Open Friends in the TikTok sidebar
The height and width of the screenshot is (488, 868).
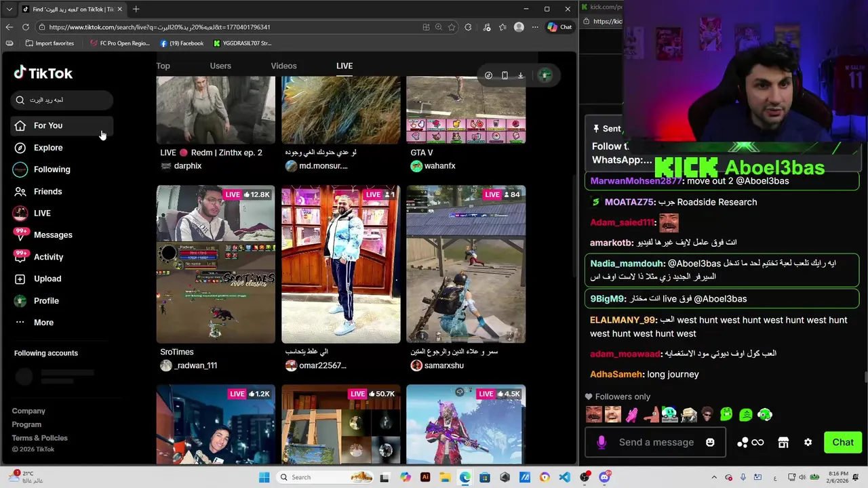pyautogui.click(x=61, y=191)
